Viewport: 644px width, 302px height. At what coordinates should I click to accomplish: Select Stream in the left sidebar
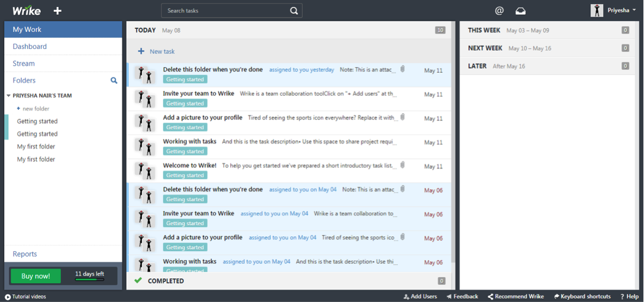[24, 63]
